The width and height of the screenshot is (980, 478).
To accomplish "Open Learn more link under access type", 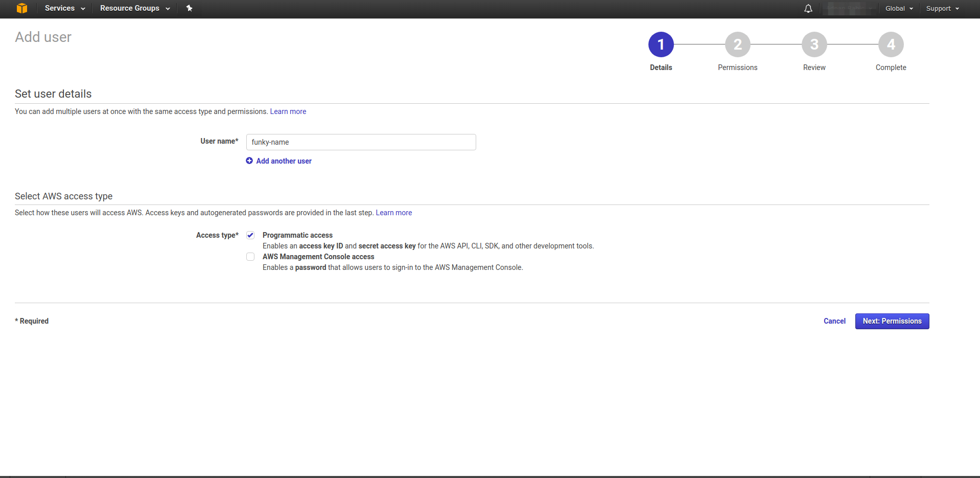I will tap(394, 213).
